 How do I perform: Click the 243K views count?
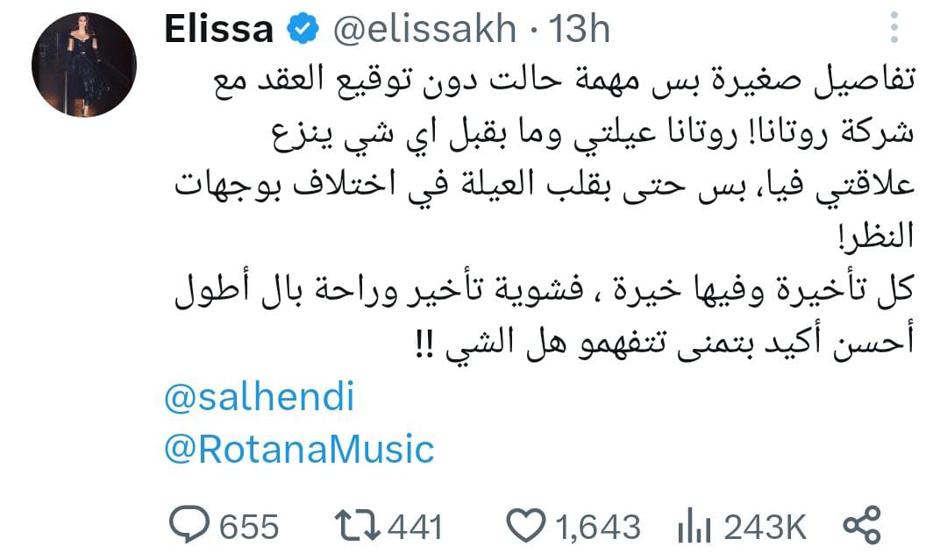tap(764, 527)
